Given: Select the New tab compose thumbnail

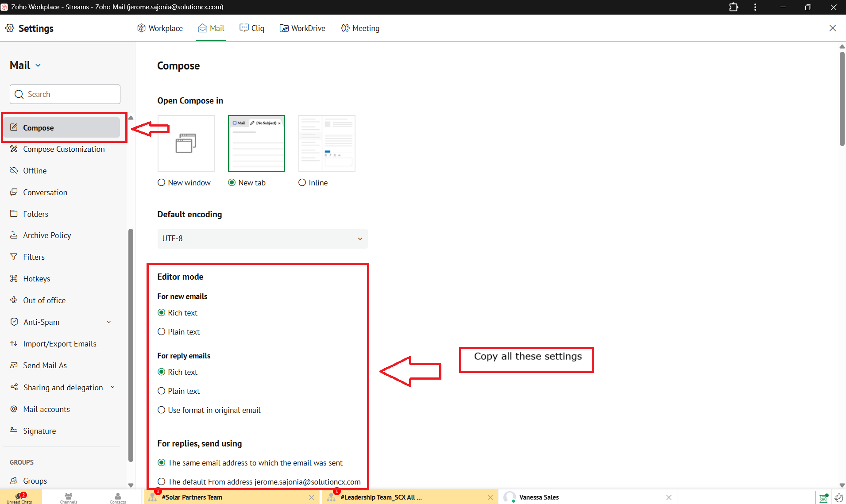Looking at the screenshot, I should point(256,143).
